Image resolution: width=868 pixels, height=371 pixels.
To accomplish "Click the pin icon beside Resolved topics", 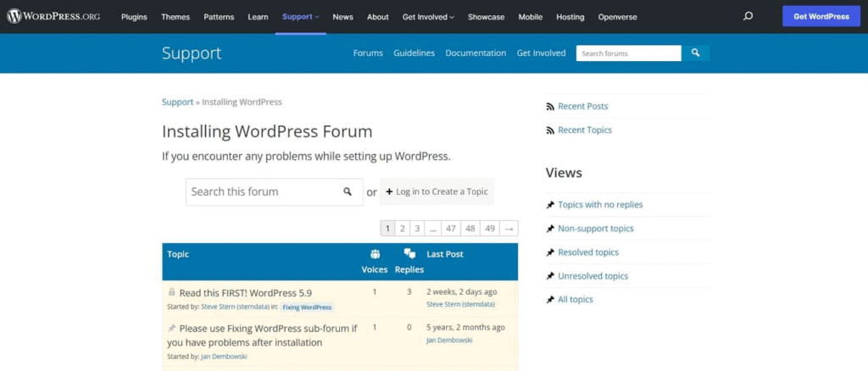I will tap(550, 252).
